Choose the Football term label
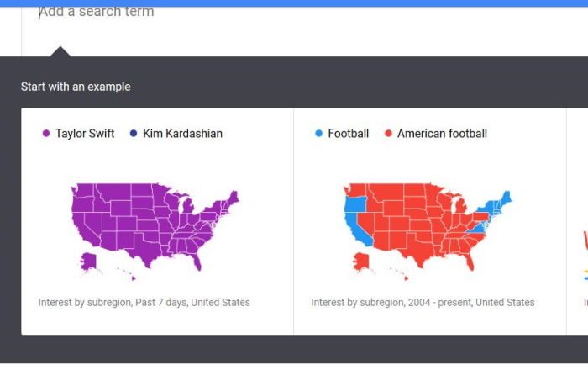 pyautogui.click(x=348, y=134)
